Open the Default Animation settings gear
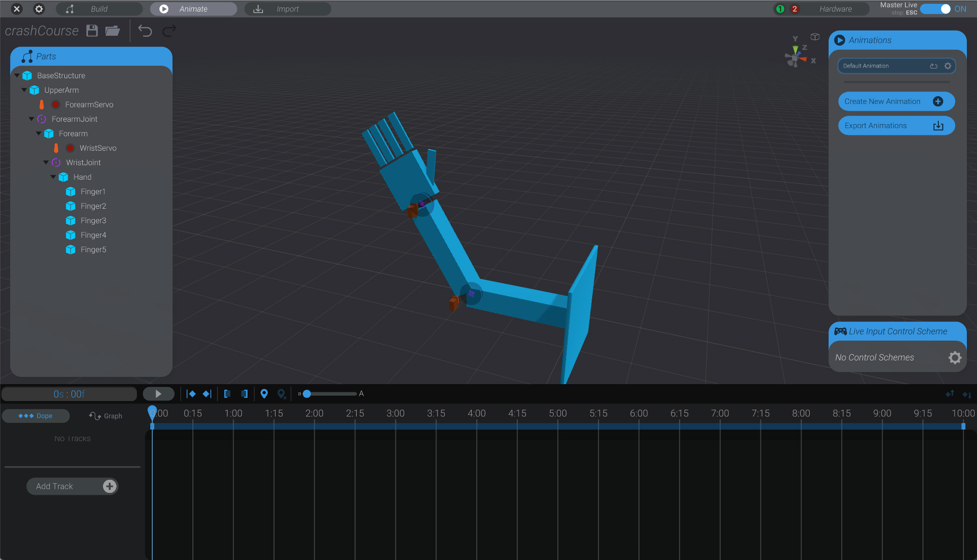The width and height of the screenshot is (977, 560). coord(947,66)
